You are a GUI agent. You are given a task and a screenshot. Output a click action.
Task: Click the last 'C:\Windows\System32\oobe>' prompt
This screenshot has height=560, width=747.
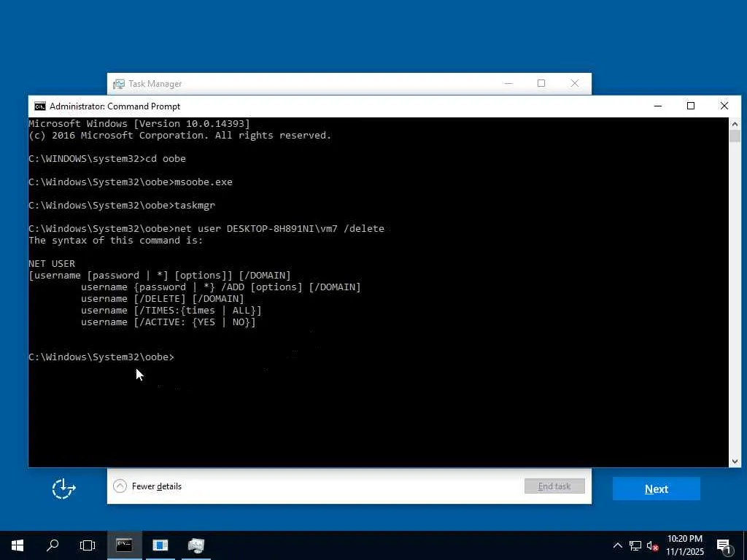click(x=101, y=357)
